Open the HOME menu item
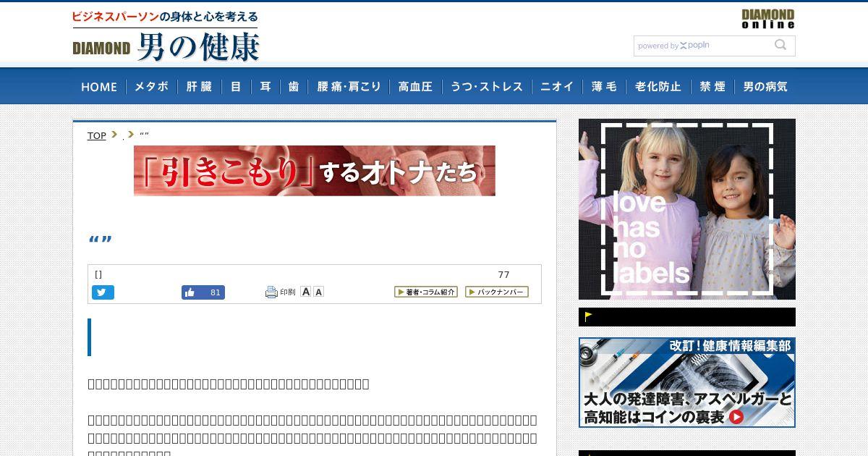Screen dimensions: 868x456 [99, 86]
